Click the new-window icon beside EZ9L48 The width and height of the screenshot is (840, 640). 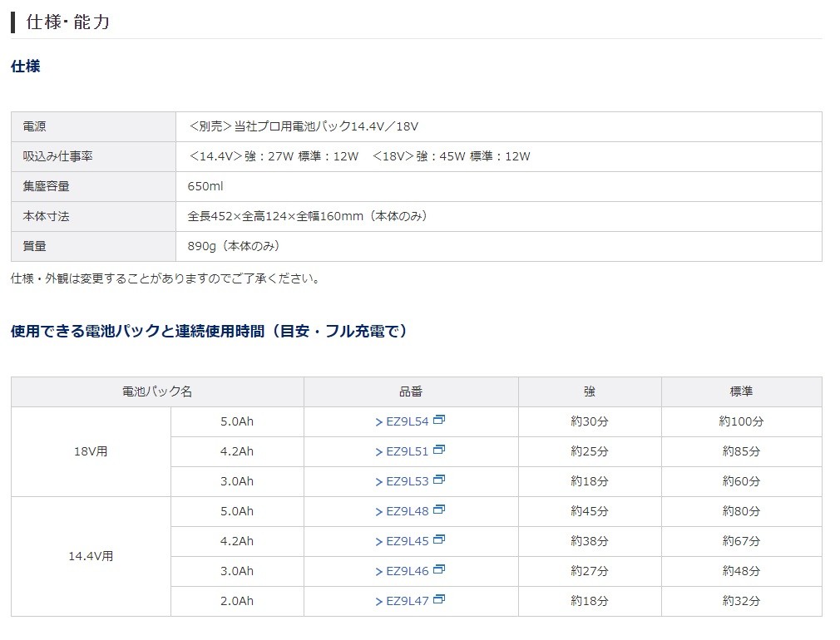pos(439,510)
